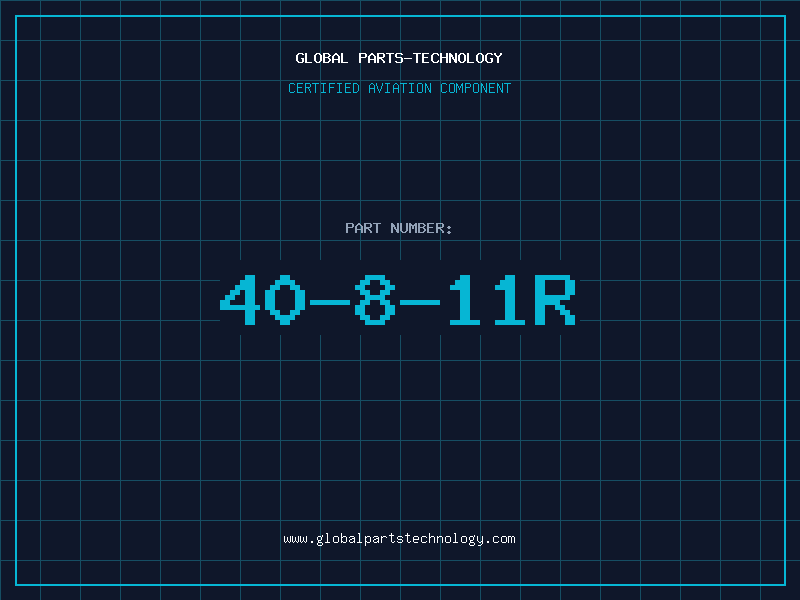
Task: Click the PART NUMBER: label
Action: click(x=399, y=228)
